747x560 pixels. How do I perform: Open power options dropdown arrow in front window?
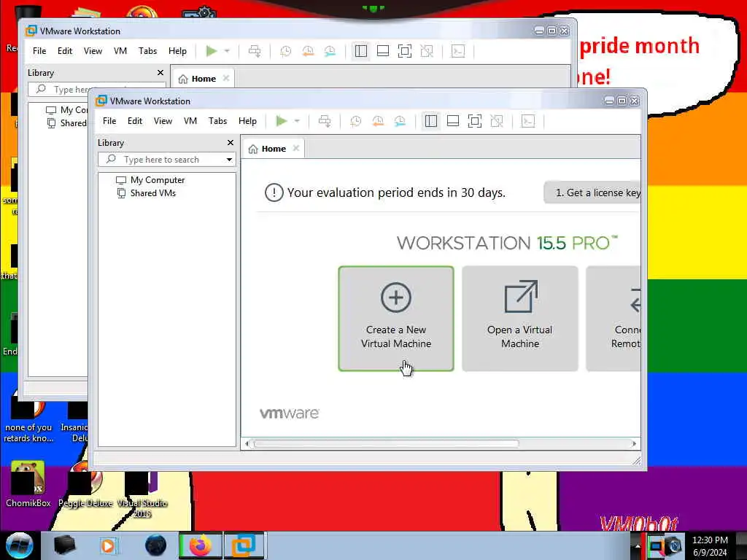(297, 121)
